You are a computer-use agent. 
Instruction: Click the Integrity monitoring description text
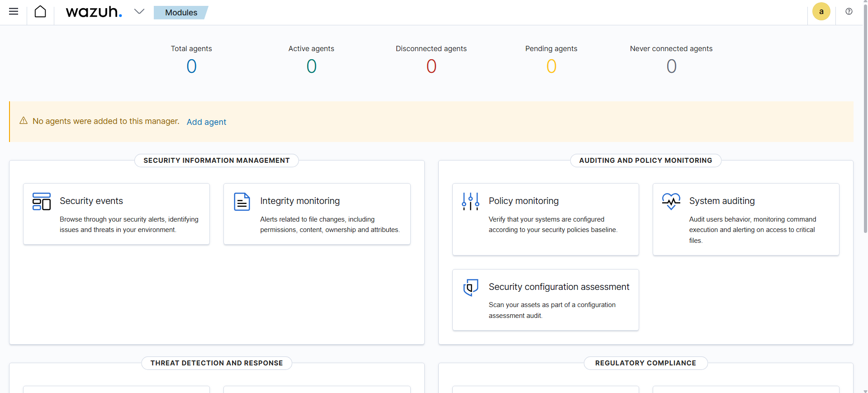pos(330,225)
